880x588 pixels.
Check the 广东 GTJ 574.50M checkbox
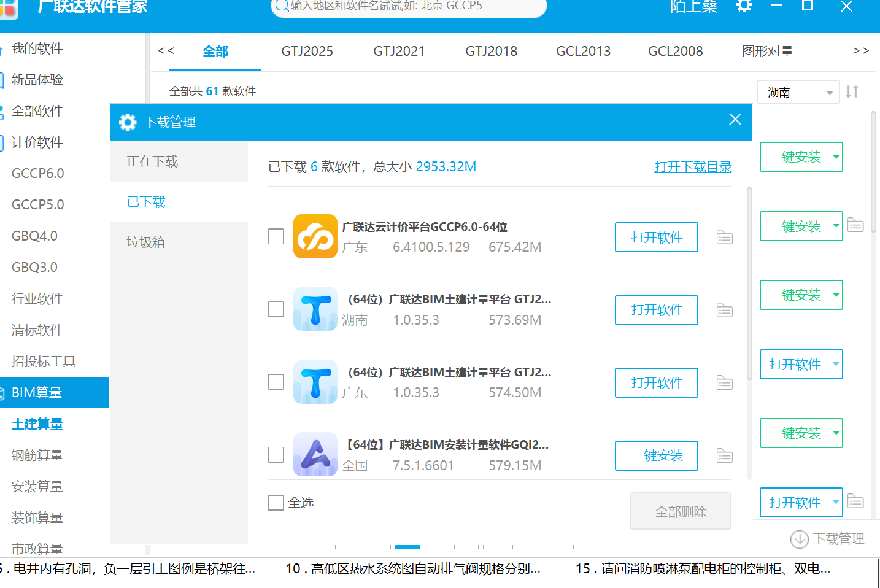(276, 382)
